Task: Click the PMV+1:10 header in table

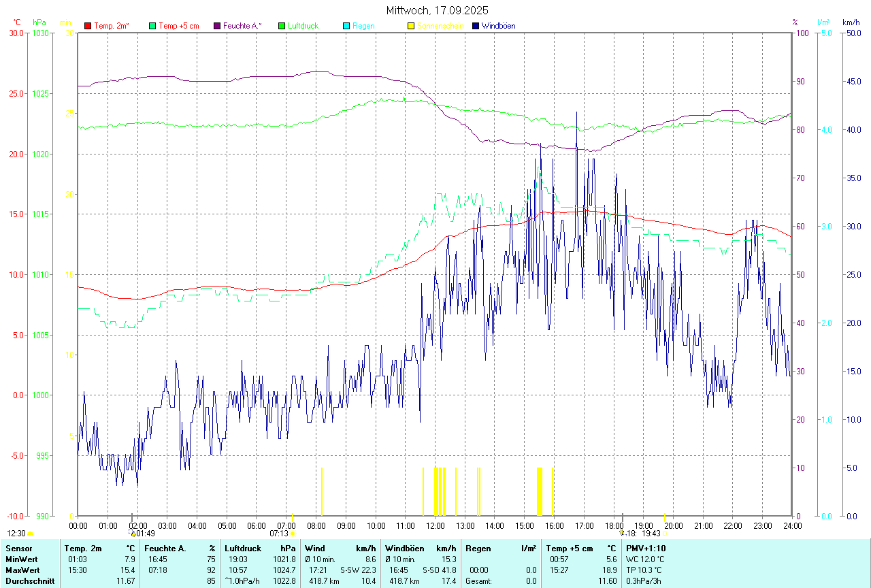Action: [x=646, y=549]
